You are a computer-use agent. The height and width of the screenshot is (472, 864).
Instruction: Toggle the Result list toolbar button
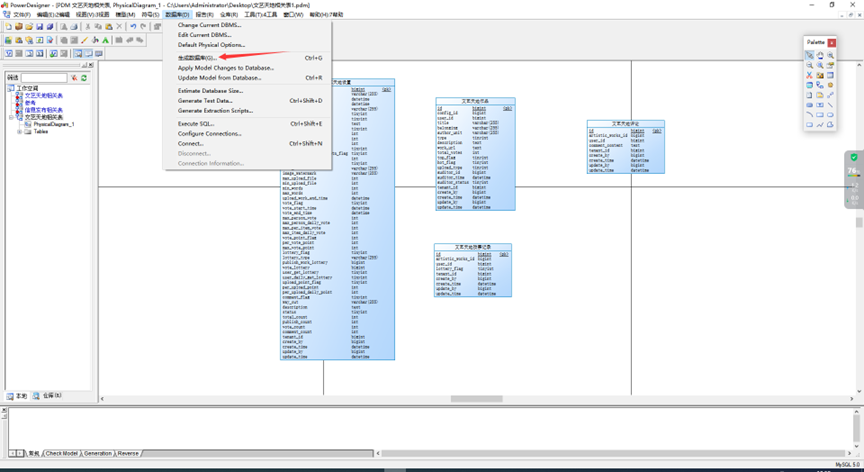(99, 53)
